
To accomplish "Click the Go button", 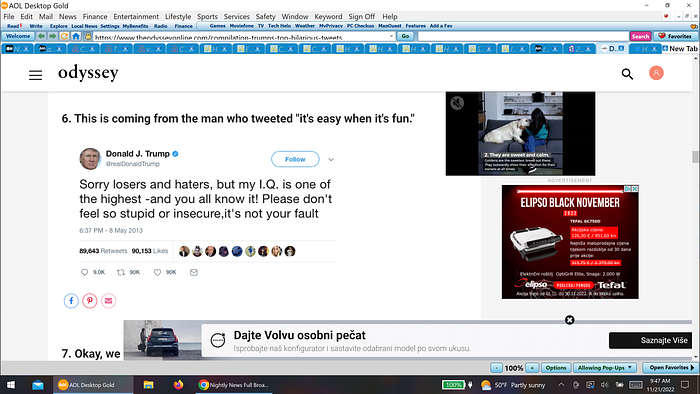I will [x=405, y=36].
